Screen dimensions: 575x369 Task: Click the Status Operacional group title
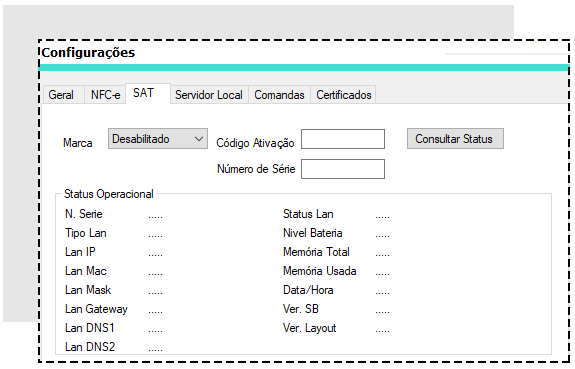coord(109,194)
